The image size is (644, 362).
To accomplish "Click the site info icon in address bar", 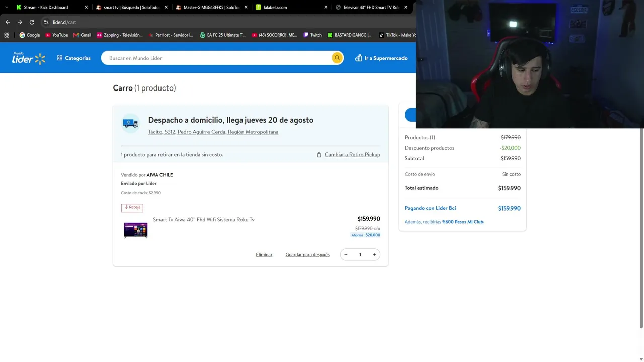I will tap(46, 22).
